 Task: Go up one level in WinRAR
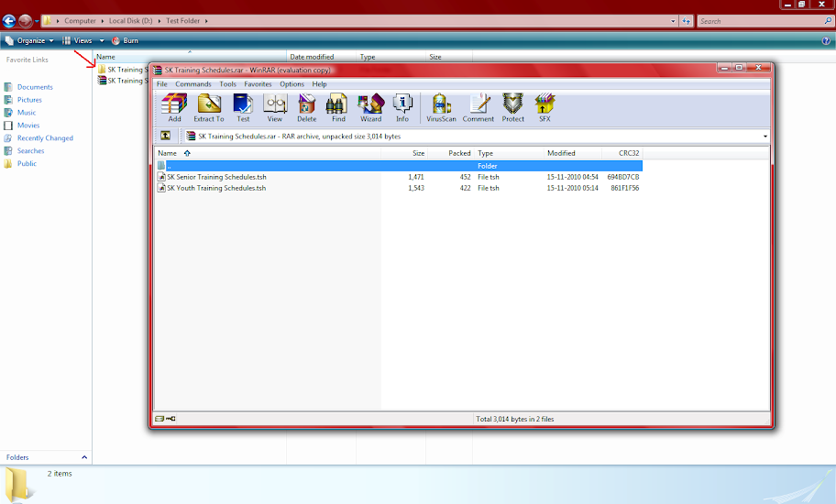point(165,136)
